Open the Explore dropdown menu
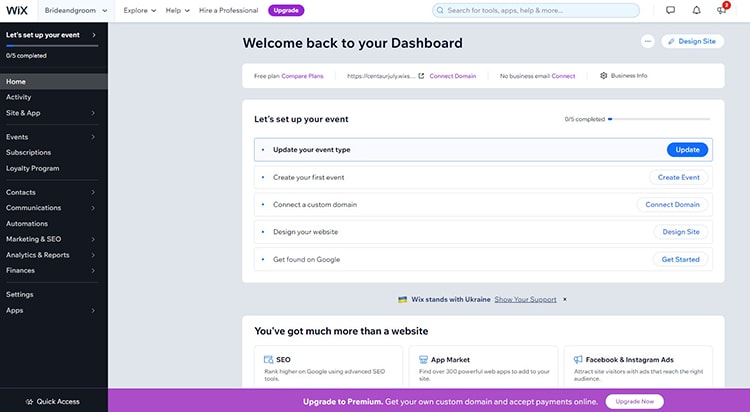 140,10
